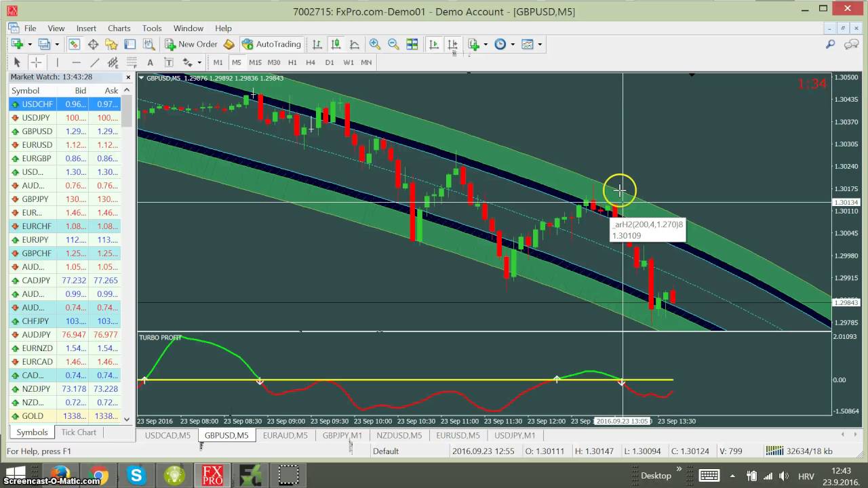Select the Fibonacci retracement tool

[x=131, y=62]
